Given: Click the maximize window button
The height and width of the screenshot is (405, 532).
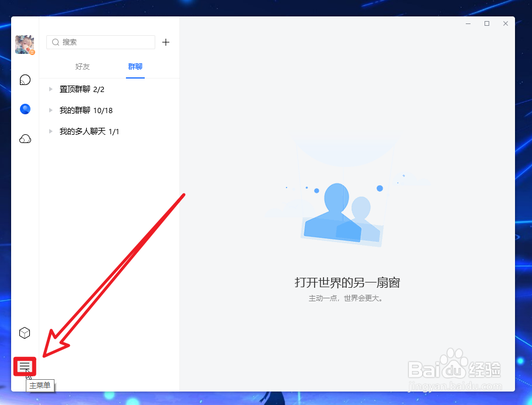Looking at the screenshot, I should pyautogui.click(x=486, y=23).
